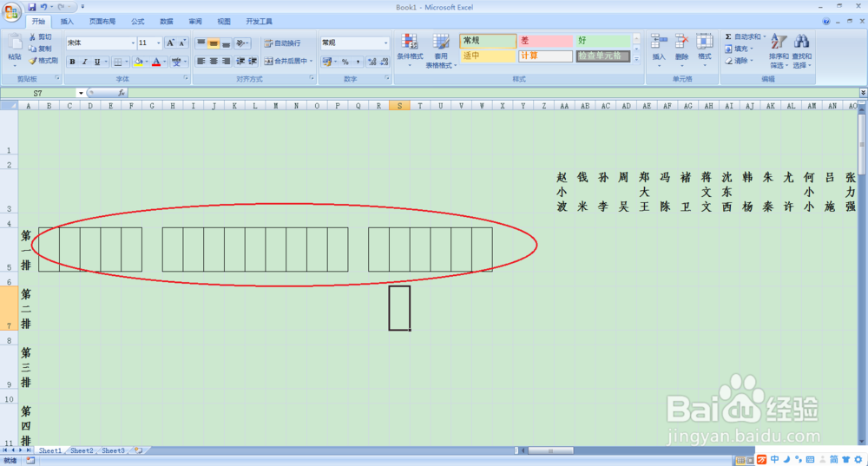
Task: Click the increase indent icon
Action: point(253,61)
